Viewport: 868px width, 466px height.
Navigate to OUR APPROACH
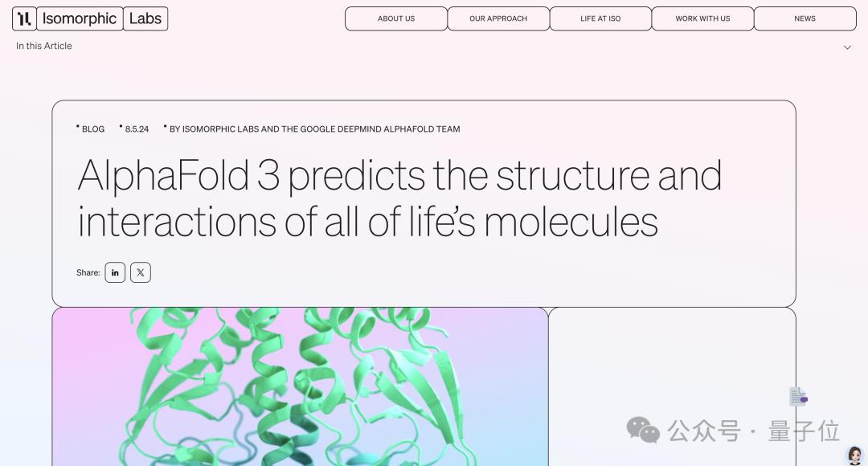pyautogui.click(x=498, y=18)
